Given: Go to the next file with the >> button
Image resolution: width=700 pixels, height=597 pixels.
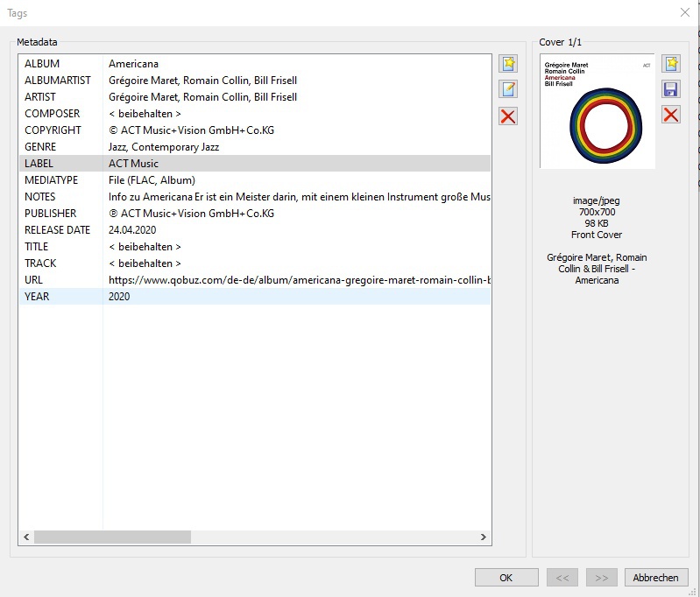Looking at the screenshot, I should pyautogui.click(x=601, y=578).
